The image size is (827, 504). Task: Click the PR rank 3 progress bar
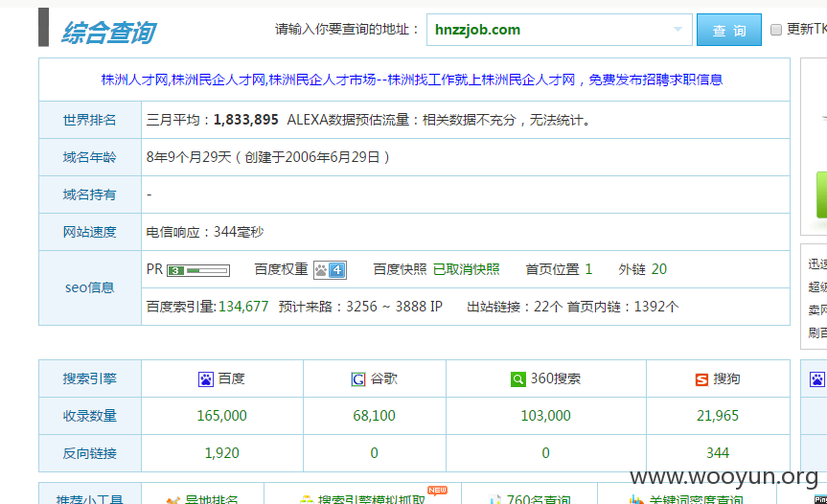(198, 270)
